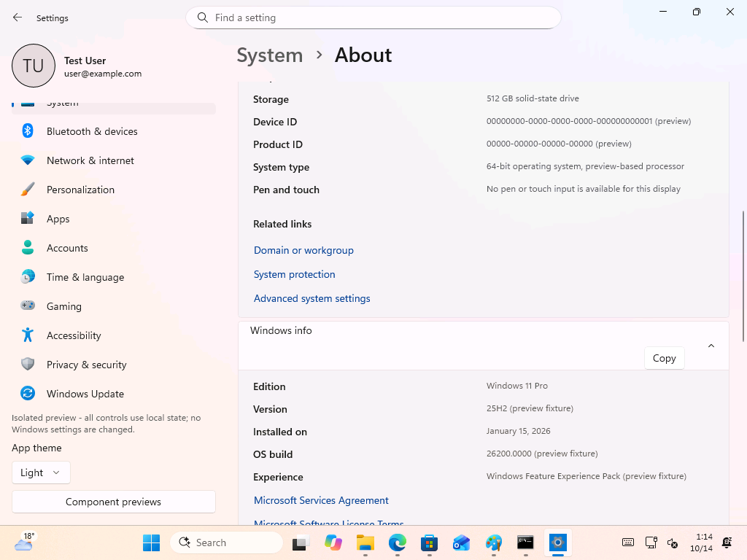
Task: Open the Windows Start button on taskbar
Action: [152, 542]
